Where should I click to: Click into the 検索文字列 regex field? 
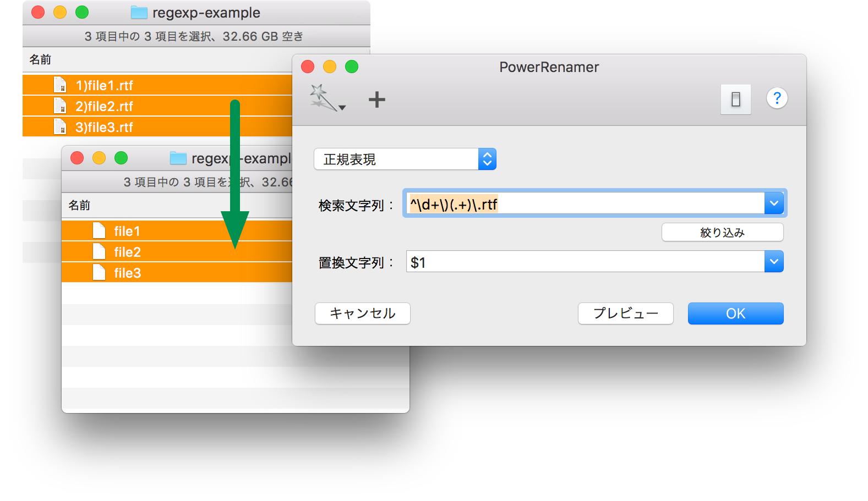click(583, 204)
